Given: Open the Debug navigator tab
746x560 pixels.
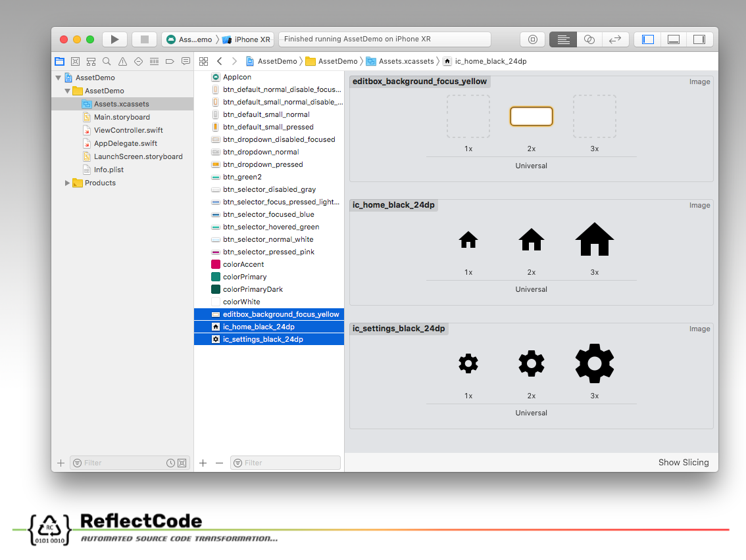Looking at the screenshot, I should (154, 61).
